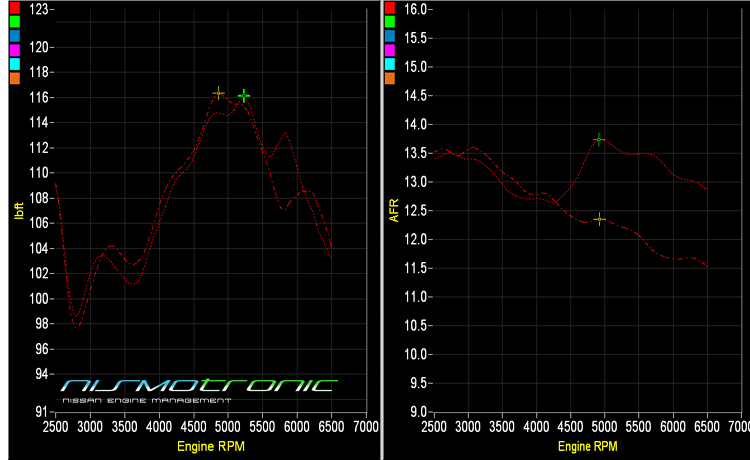The image size is (750, 460).
Task: Click the green peak marker on the torque curve
Action: click(x=243, y=96)
